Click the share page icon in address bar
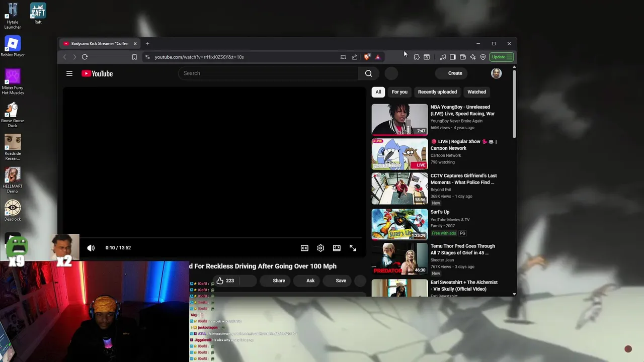 click(x=354, y=57)
